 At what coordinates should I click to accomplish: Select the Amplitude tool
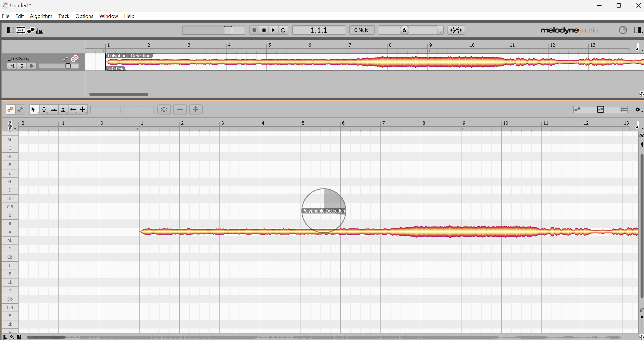[63, 109]
